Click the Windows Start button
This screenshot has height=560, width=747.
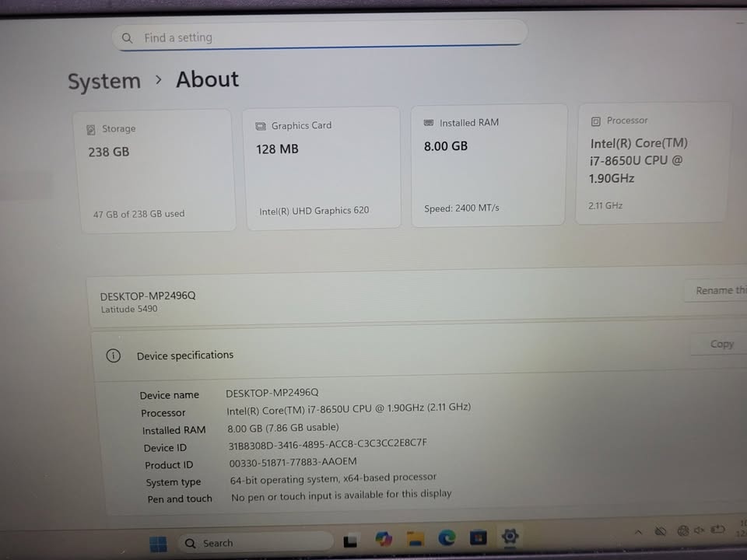(158, 542)
